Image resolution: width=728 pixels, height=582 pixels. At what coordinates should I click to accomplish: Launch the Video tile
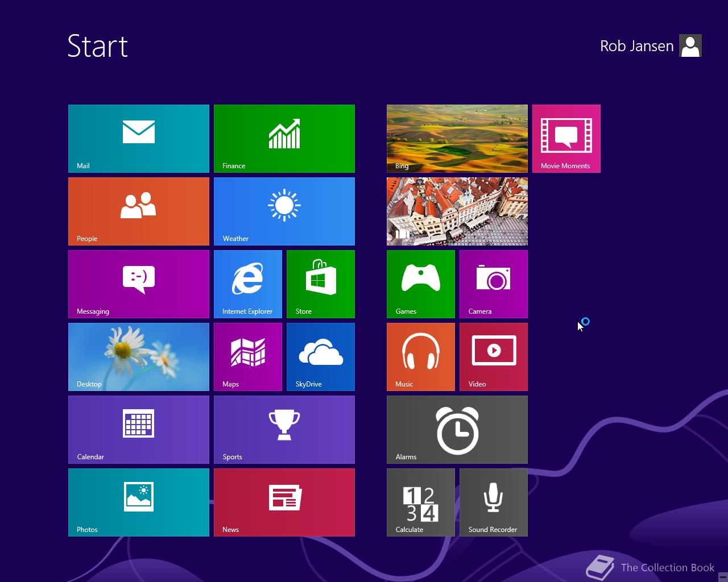point(494,357)
